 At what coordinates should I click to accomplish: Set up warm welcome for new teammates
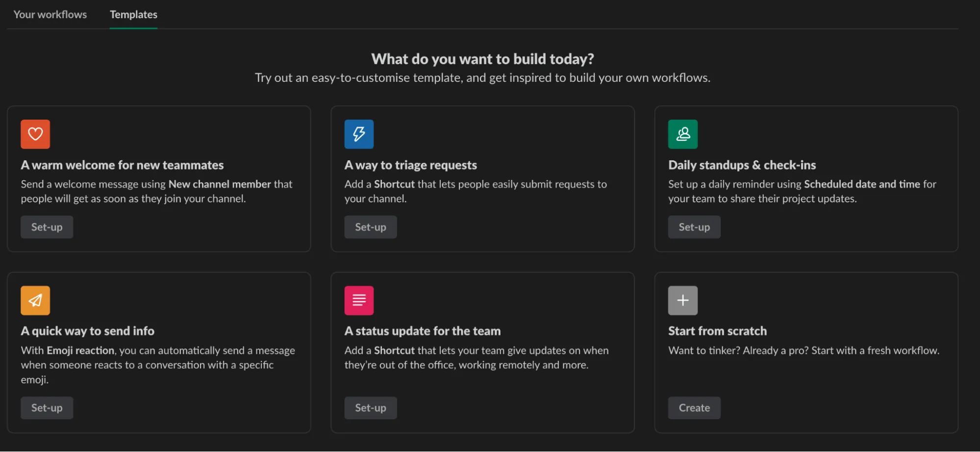coord(47,227)
